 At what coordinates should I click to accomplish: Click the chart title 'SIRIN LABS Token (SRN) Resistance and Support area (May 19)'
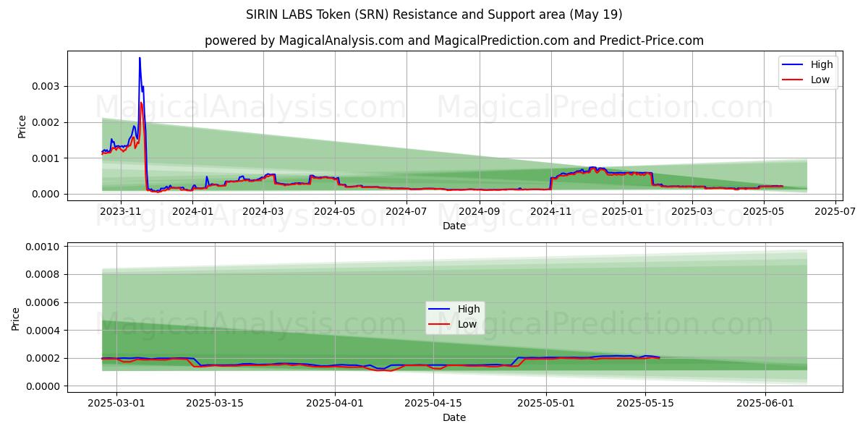pyautogui.click(x=434, y=14)
